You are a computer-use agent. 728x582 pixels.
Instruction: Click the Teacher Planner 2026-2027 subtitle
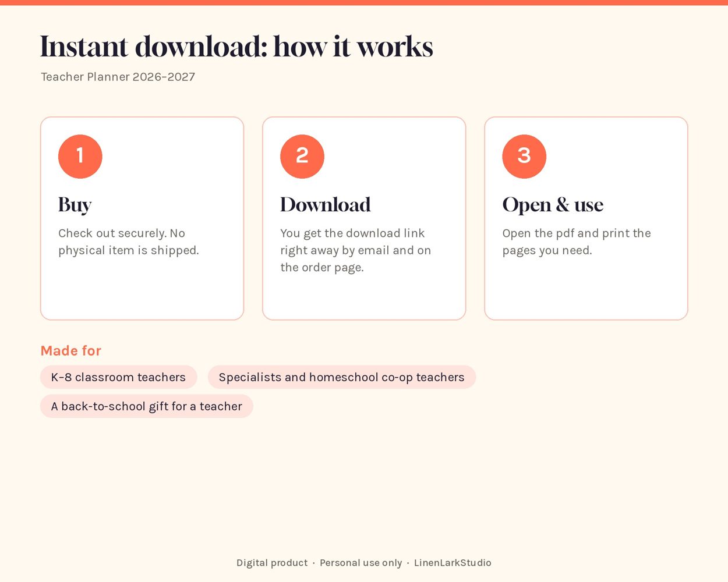118,77
